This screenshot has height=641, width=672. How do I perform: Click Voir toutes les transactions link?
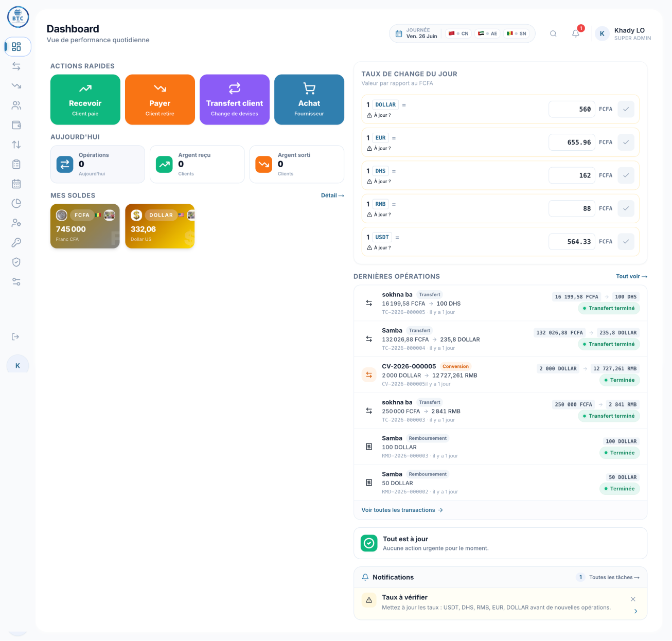pyautogui.click(x=402, y=510)
